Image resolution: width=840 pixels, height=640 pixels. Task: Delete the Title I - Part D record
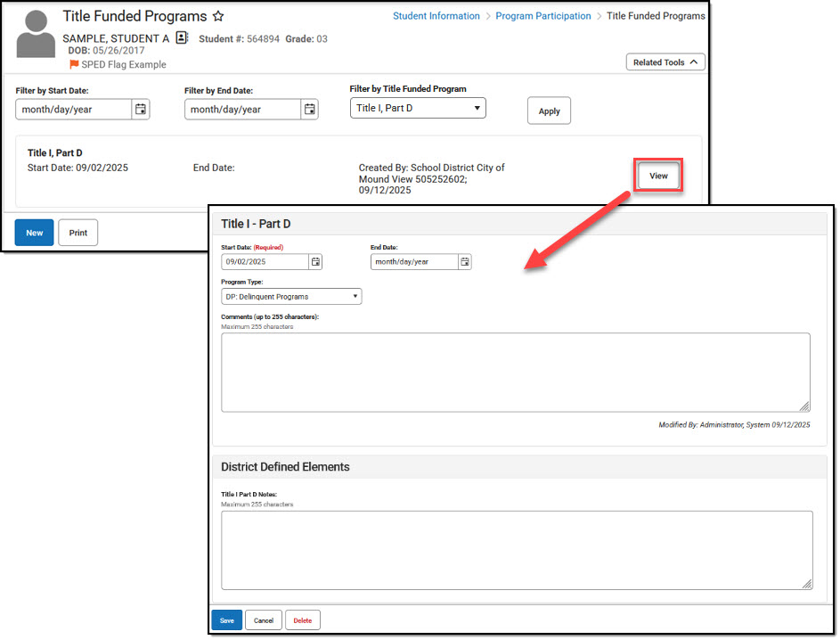pos(302,619)
